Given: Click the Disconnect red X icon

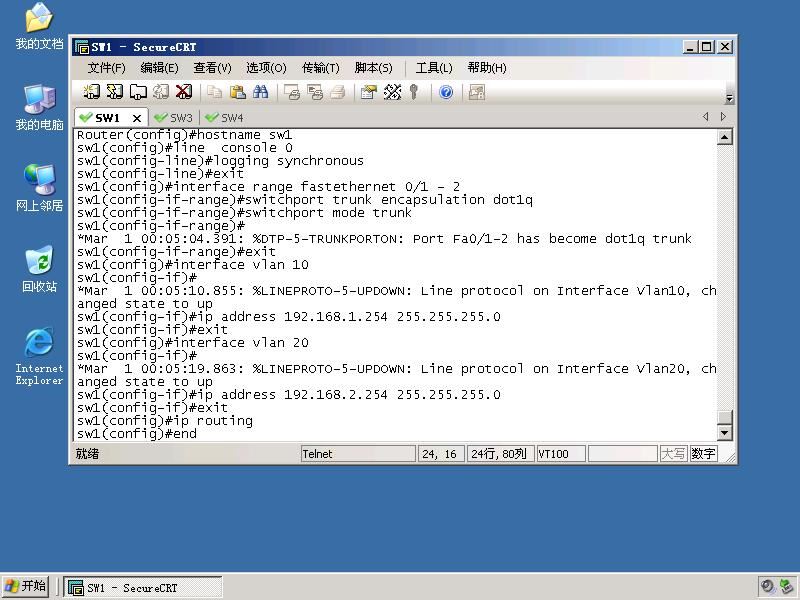Looking at the screenshot, I should [184, 92].
